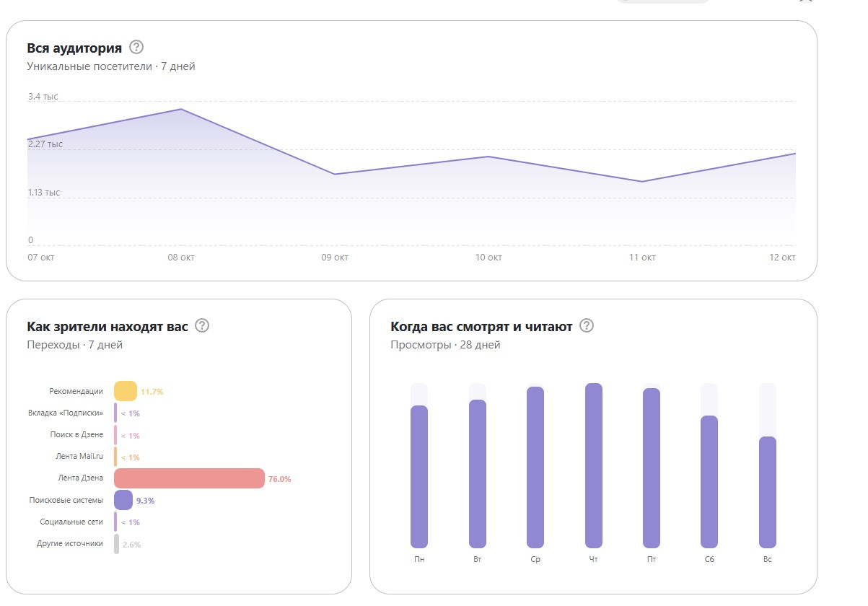Select the Thursday (Чт) views bar

pyautogui.click(x=594, y=465)
